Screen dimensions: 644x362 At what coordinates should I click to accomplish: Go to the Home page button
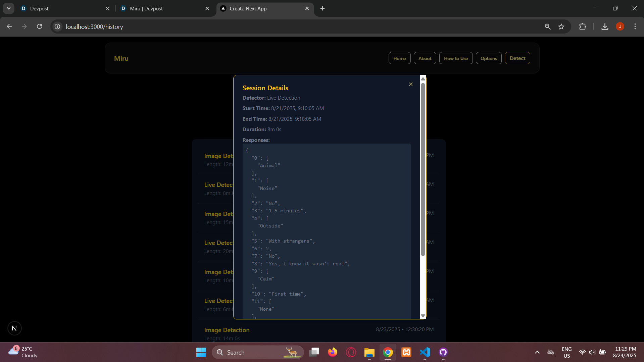click(x=399, y=58)
